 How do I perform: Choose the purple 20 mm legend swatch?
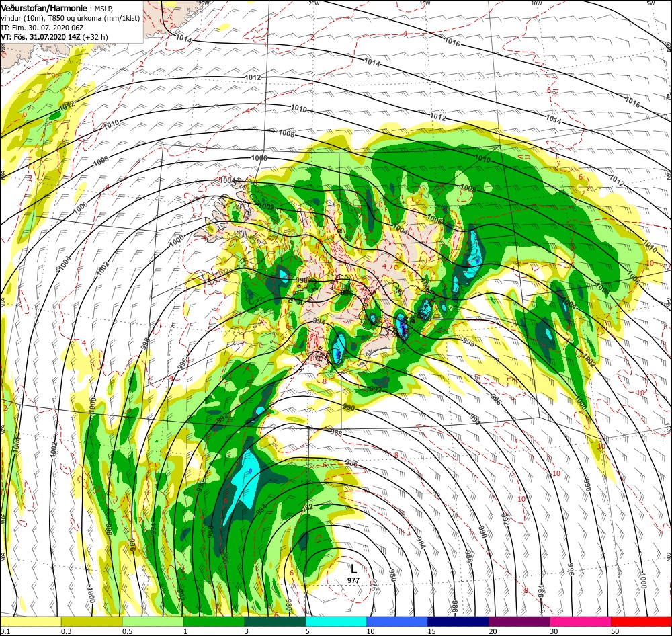click(519, 621)
